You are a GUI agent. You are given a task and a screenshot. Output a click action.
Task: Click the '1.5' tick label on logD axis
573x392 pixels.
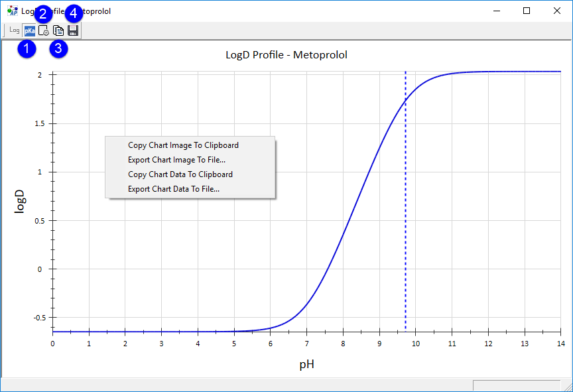(x=40, y=123)
